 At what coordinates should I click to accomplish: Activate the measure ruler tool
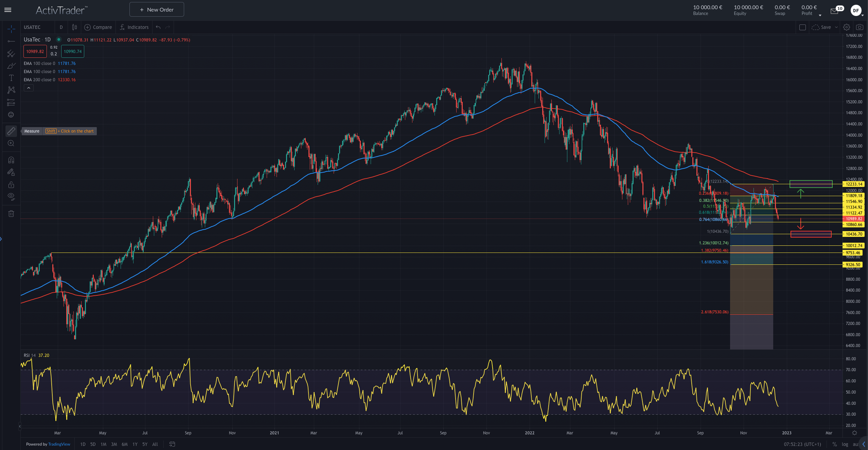(11, 131)
